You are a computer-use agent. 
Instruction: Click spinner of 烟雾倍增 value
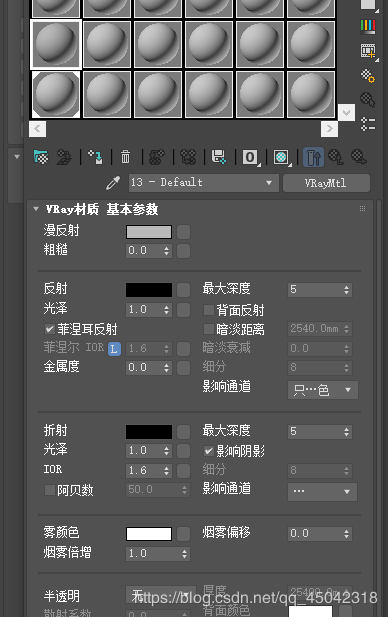click(x=185, y=554)
